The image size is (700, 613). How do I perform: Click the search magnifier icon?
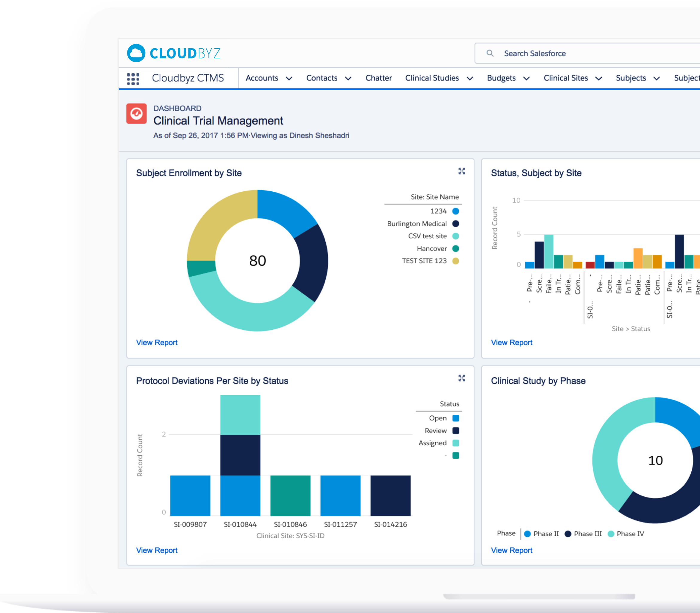pyautogui.click(x=490, y=53)
